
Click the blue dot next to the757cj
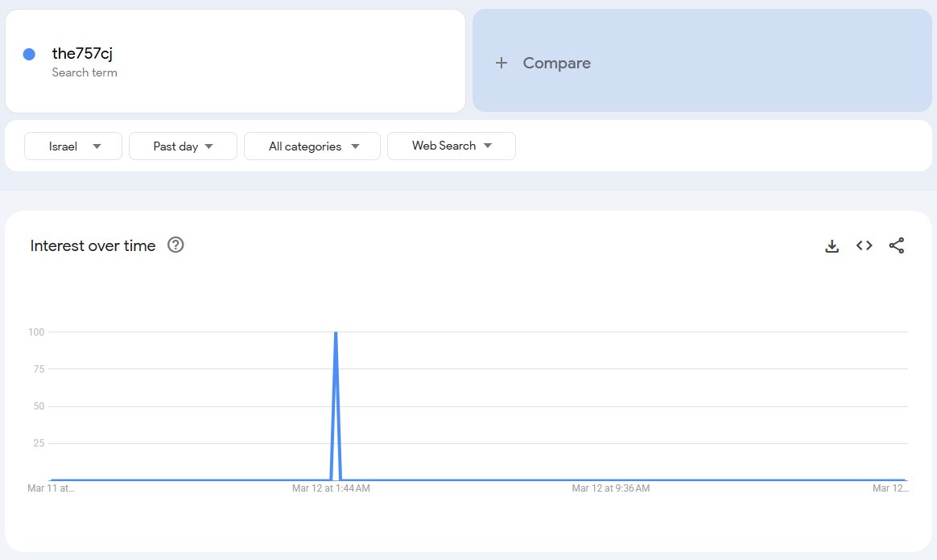(29, 55)
